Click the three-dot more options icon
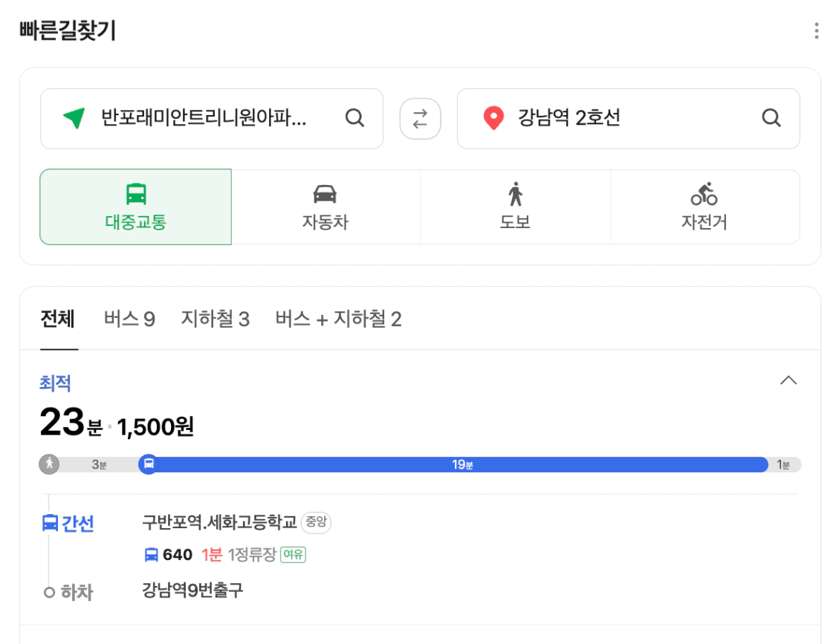839x644 pixels. (x=816, y=30)
